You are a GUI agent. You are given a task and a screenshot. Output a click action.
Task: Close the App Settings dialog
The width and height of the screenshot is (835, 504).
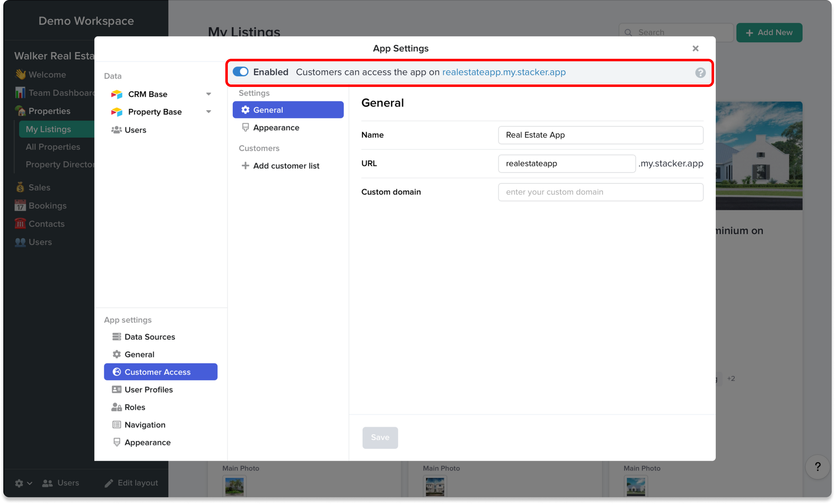coord(695,48)
